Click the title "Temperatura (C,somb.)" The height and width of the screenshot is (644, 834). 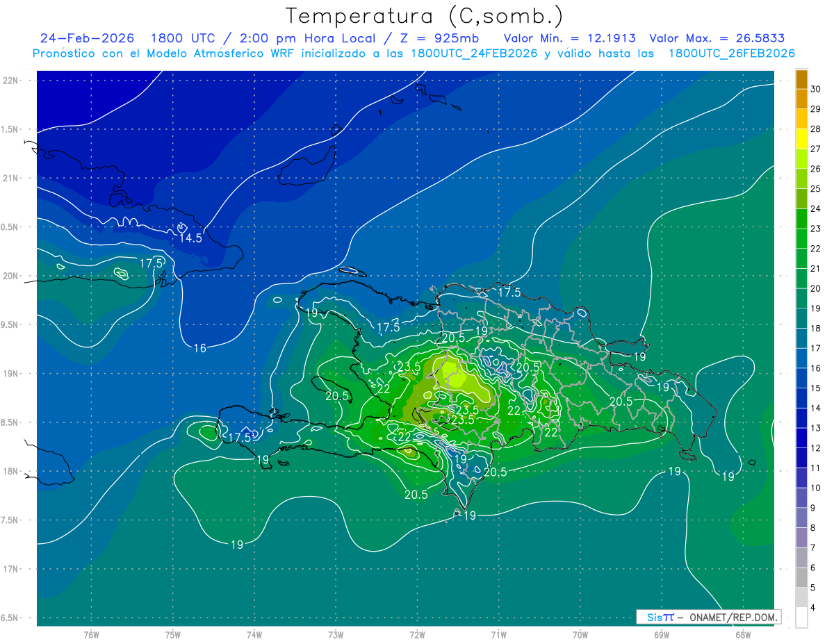point(425,16)
